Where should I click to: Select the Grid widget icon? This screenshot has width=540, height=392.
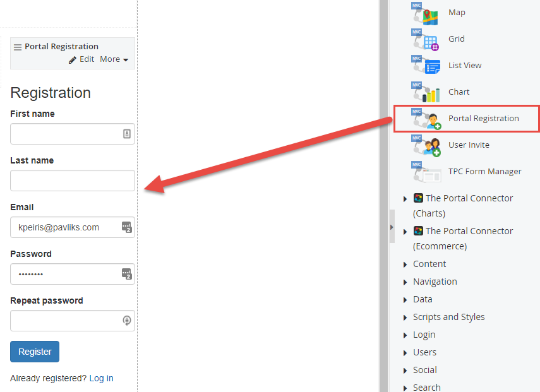click(x=426, y=40)
